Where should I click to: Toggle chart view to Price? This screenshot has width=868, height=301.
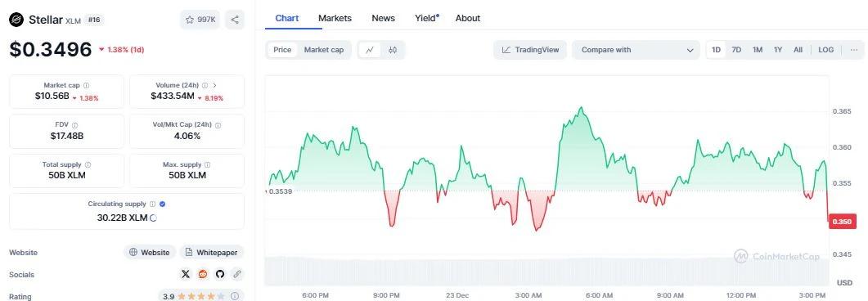pyautogui.click(x=282, y=50)
